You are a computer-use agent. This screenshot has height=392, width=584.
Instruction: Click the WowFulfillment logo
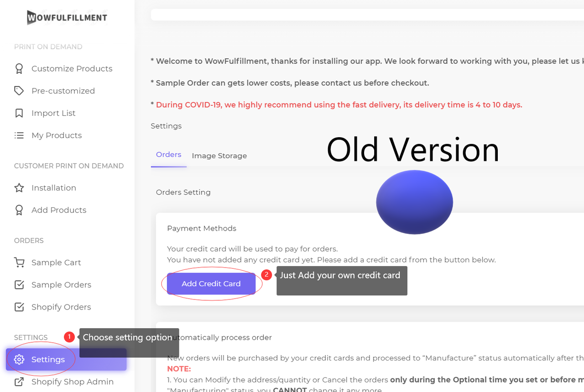(67, 17)
